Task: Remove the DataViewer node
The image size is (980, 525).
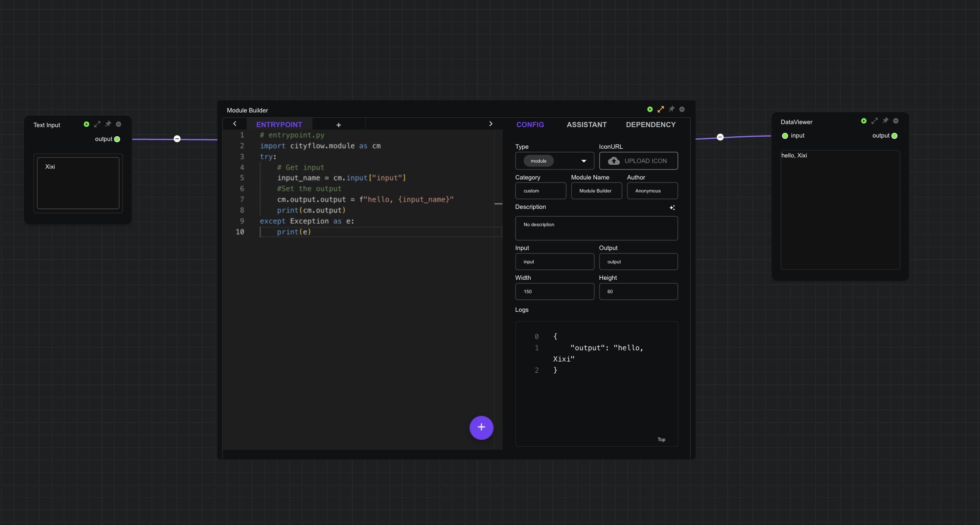Action: (896, 121)
